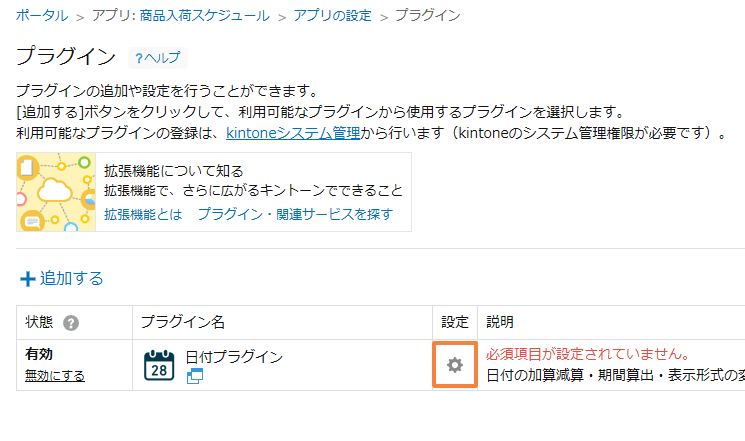Image resolution: width=745 pixels, height=441 pixels.
Task: Click the 日付プラグイン calendar icon
Action: click(x=159, y=365)
